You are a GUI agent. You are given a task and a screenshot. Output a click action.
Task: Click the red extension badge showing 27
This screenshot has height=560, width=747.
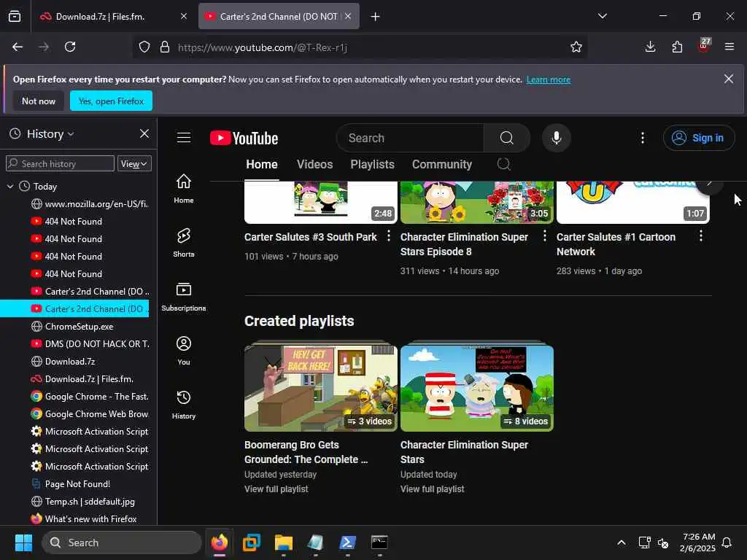pyautogui.click(x=704, y=45)
